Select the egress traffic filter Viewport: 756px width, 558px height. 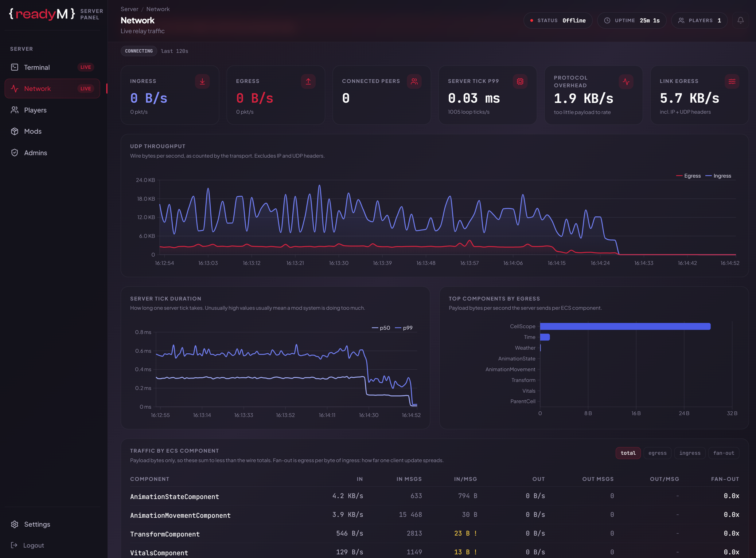pyautogui.click(x=657, y=453)
